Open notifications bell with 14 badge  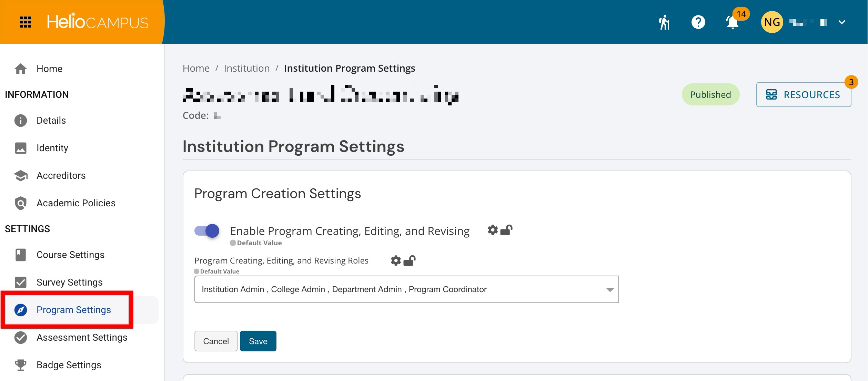733,22
